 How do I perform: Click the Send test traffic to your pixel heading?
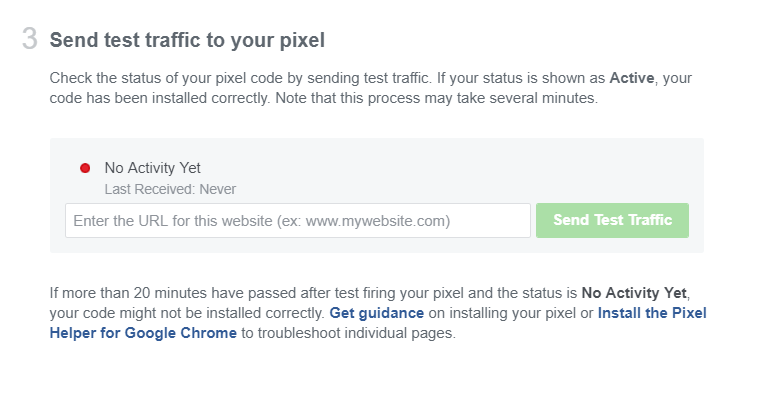pos(187,40)
